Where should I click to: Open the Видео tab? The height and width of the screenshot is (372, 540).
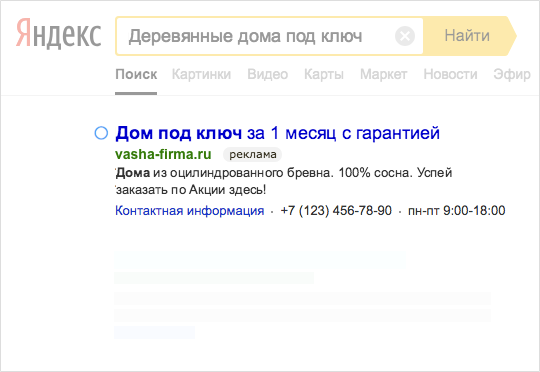click(x=268, y=74)
